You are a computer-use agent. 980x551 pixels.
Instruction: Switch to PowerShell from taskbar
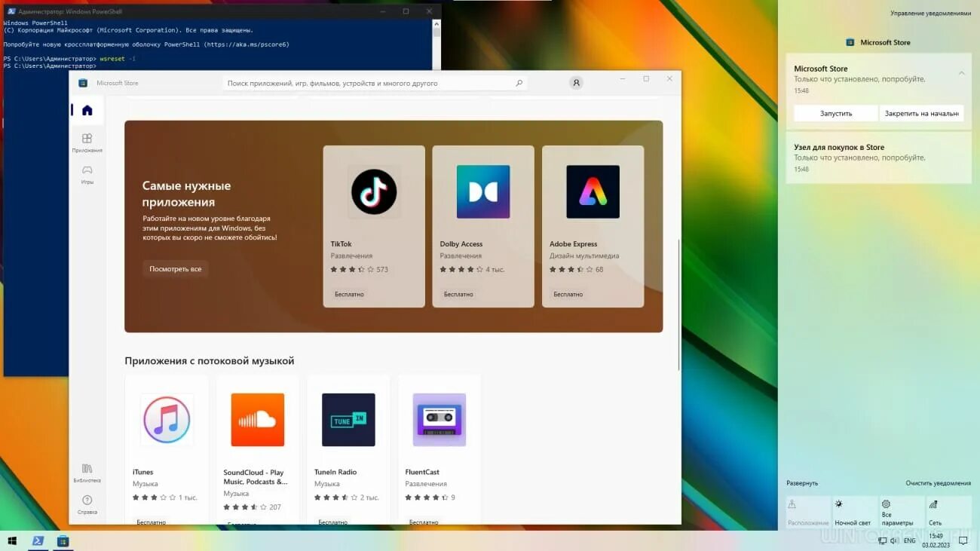[x=37, y=540]
